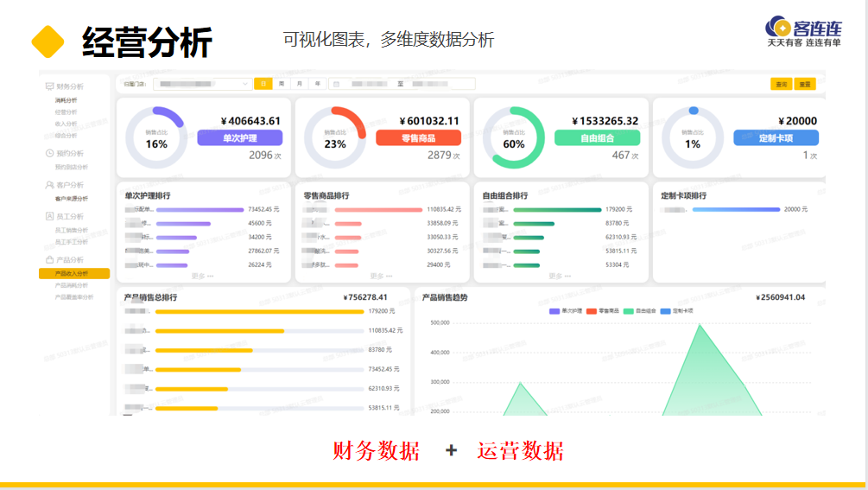Open 员工销售分析 sidebar entry

(x=72, y=230)
